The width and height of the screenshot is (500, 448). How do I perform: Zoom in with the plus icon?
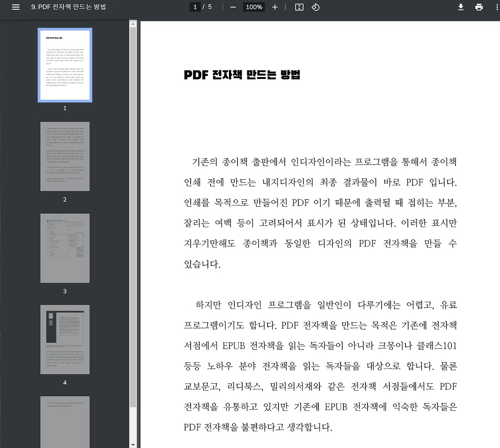tap(275, 7)
